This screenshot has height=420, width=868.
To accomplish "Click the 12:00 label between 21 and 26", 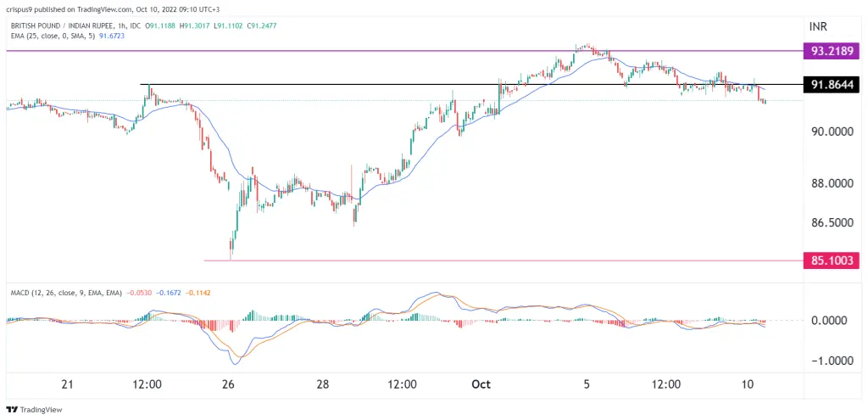I will tap(147, 384).
